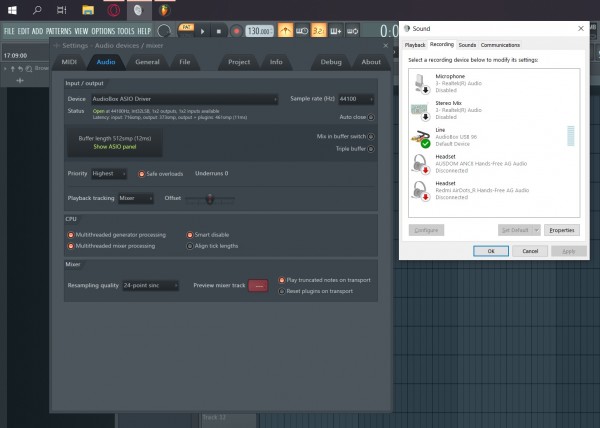Image resolution: width=600 pixels, height=428 pixels.
Task: Open FL Studio from the Windows taskbar
Action: point(163,10)
